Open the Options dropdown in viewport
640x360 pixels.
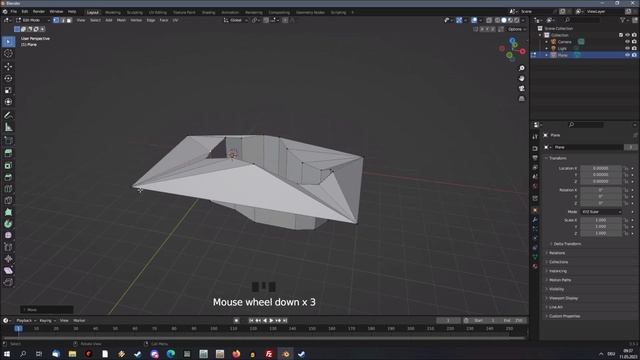pos(516,29)
